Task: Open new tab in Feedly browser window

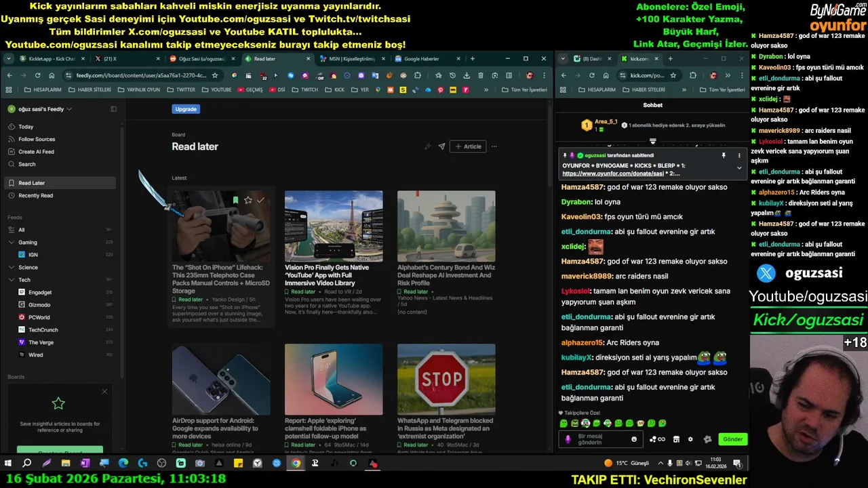Action: (x=473, y=59)
